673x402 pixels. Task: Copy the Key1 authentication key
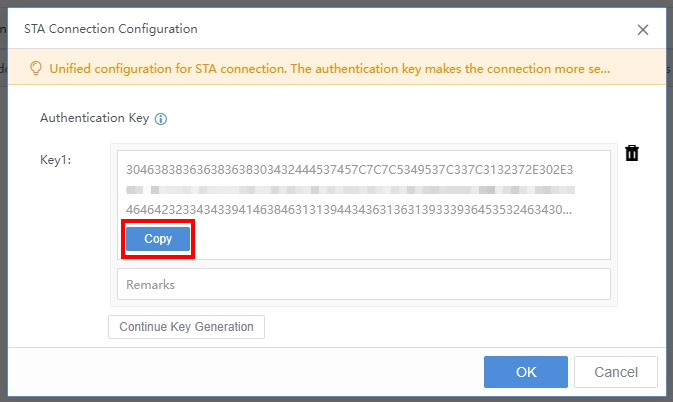[158, 239]
